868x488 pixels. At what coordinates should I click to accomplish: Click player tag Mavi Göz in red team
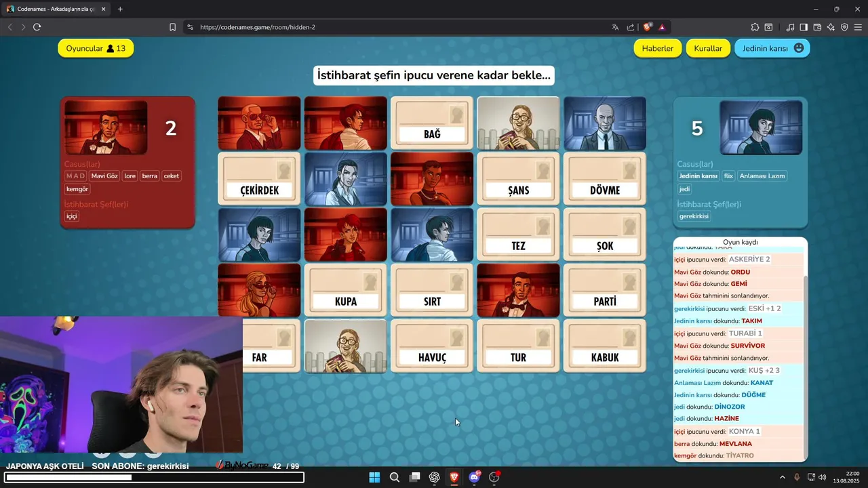click(104, 176)
